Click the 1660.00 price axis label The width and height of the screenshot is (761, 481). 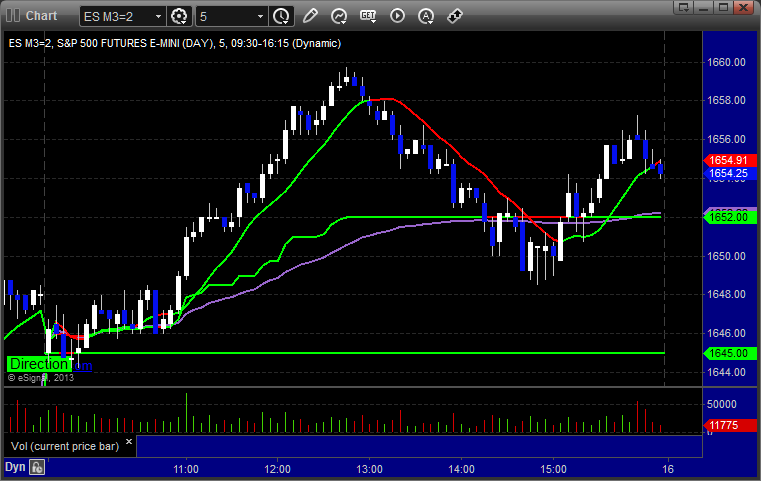pos(726,62)
